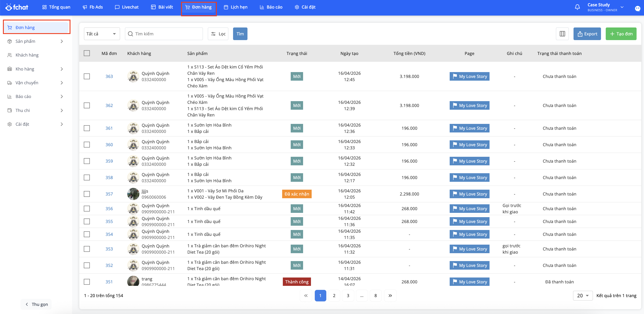Open the Tất cả status dropdown
This screenshot has width=644, height=314.
pyautogui.click(x=102, y=34)
